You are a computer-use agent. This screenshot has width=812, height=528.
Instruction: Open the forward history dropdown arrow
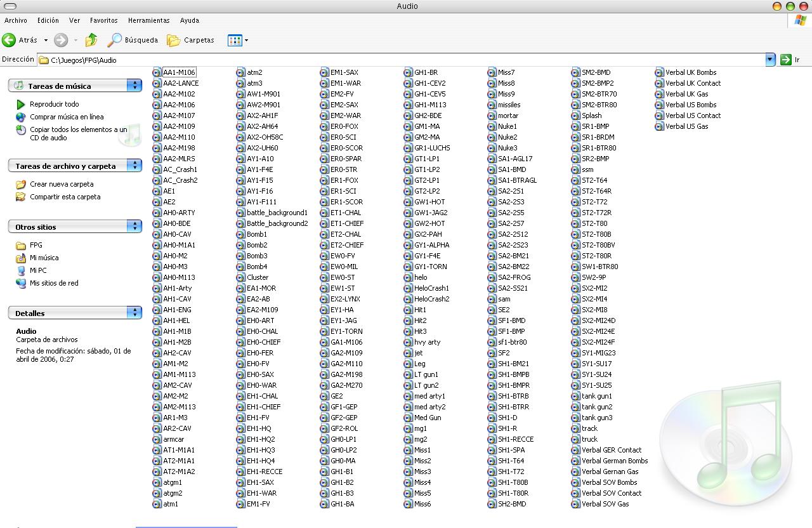coord(75,40)
